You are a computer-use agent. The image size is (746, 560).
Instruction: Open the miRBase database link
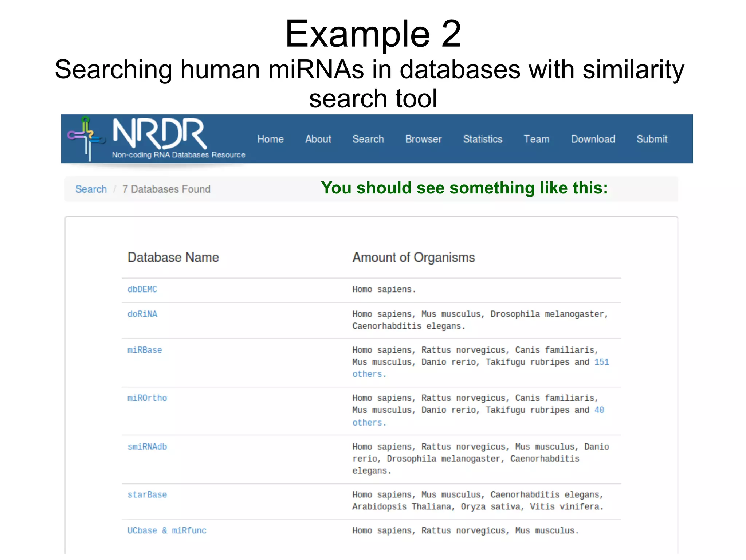click(x=145, y=350)
